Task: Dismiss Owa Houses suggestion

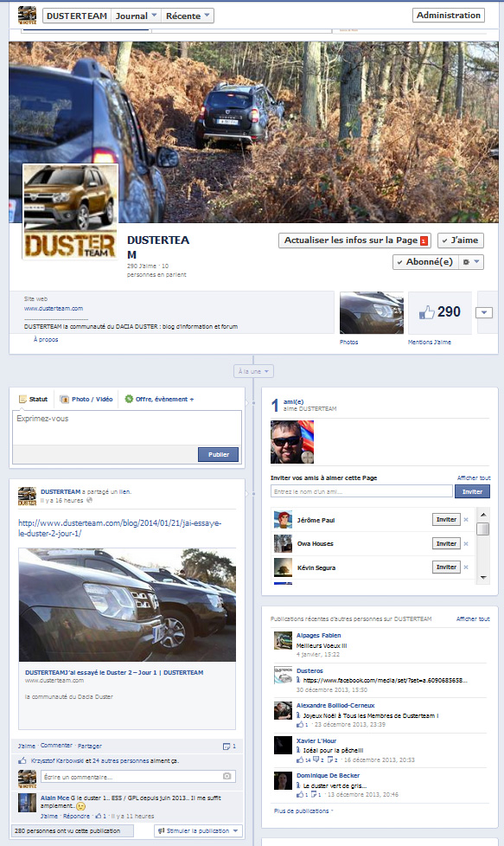Action: point(466,544)
